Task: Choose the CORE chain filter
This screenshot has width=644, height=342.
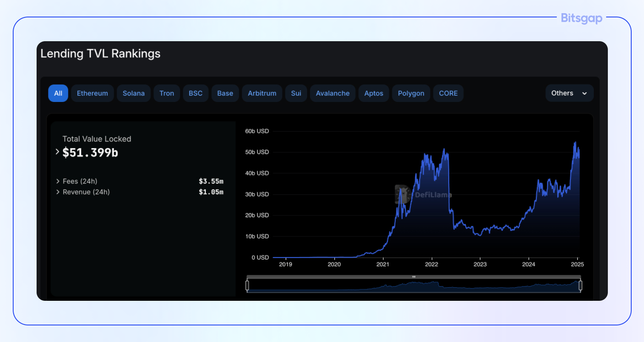Action: point(448,93)
